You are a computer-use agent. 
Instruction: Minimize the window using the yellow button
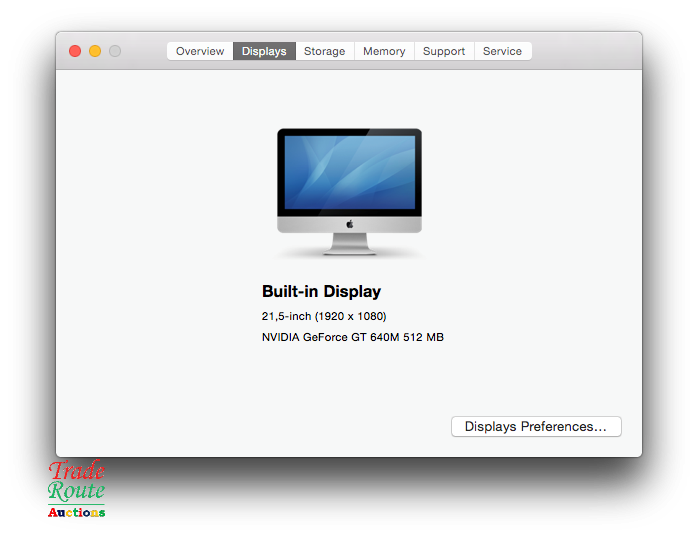[x=95, y=51]
